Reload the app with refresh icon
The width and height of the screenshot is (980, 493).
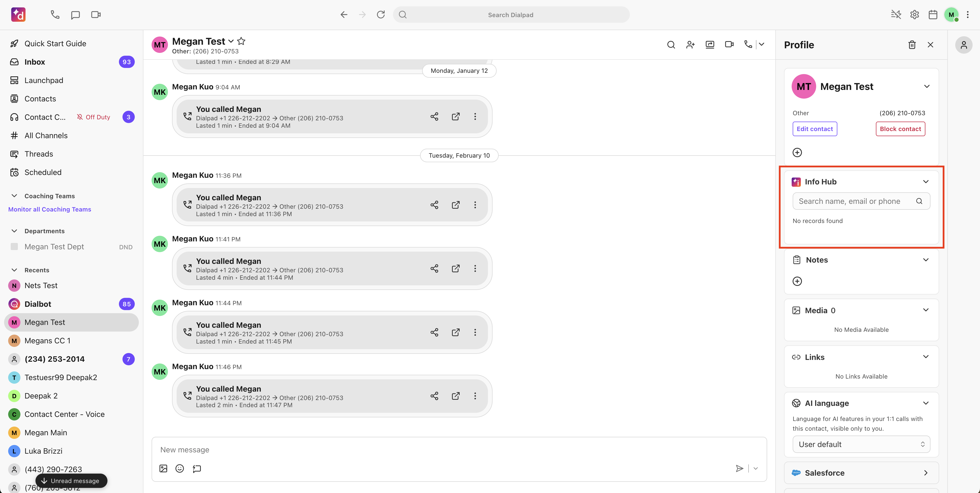coord(381,15)
